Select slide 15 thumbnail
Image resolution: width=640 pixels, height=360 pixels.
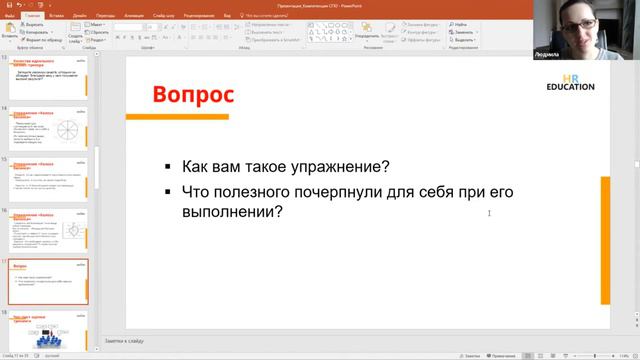[x=48, y=180]
